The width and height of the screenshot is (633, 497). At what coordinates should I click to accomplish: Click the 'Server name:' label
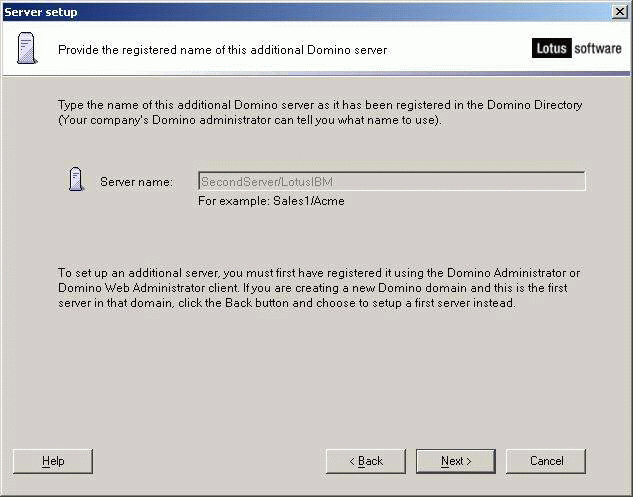click(136, 182)
